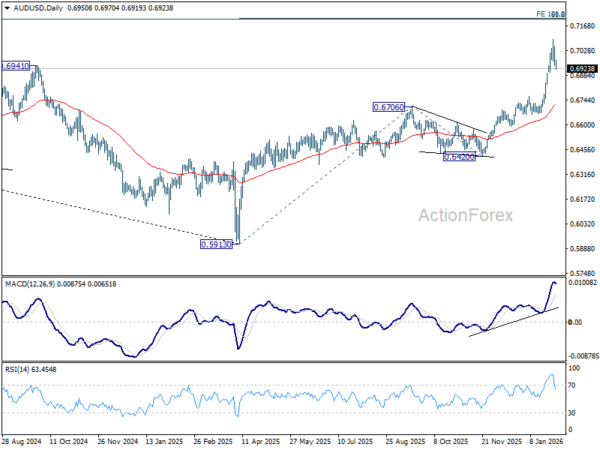The width and height of the screenshot is (600, 450).
Task: Click the 11 Apr 2025 date marker
Action: click(x=261, y=442)
